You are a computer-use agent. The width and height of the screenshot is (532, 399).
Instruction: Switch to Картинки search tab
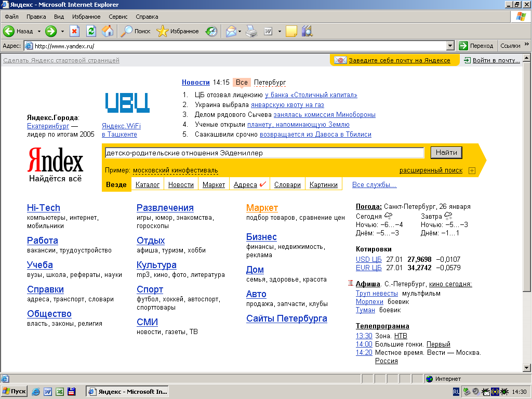(x=323, y=184)
